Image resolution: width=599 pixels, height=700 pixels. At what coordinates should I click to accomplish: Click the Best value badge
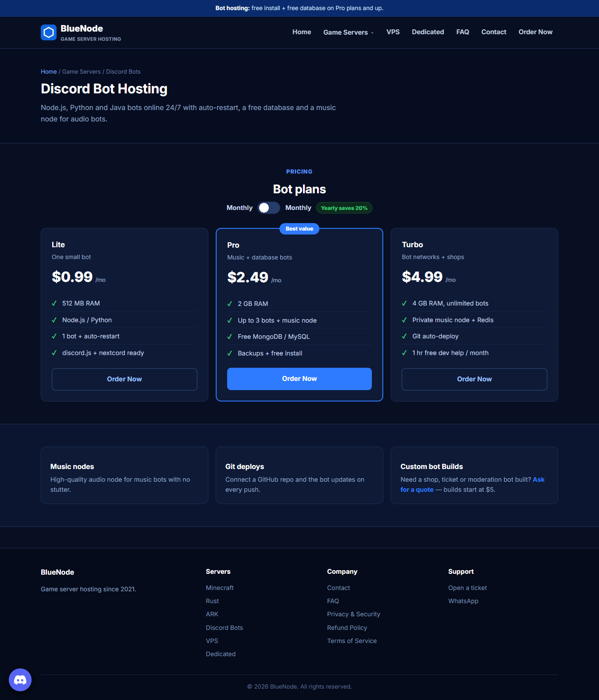point(299,229)
